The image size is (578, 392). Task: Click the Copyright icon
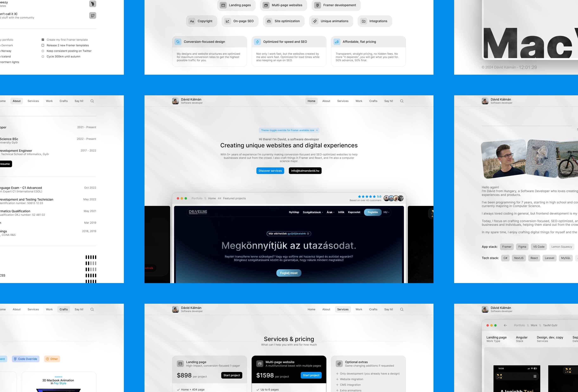click(x=192, y=21)
